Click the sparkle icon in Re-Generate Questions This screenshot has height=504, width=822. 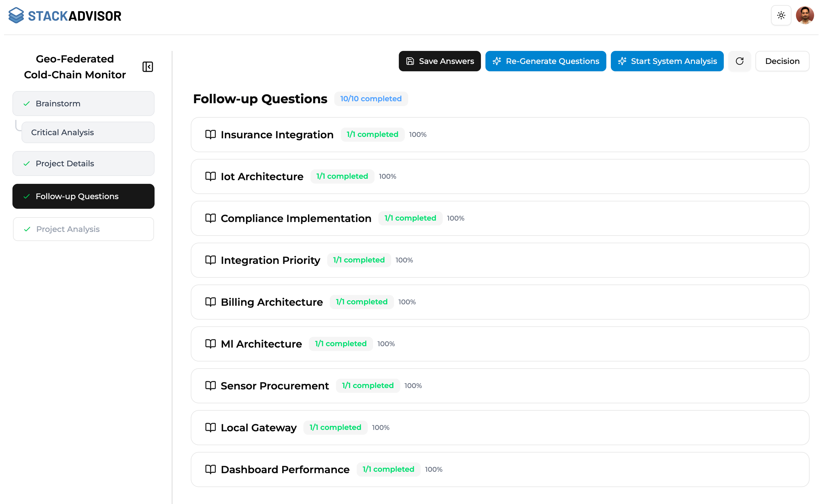(x=497, y=61)
